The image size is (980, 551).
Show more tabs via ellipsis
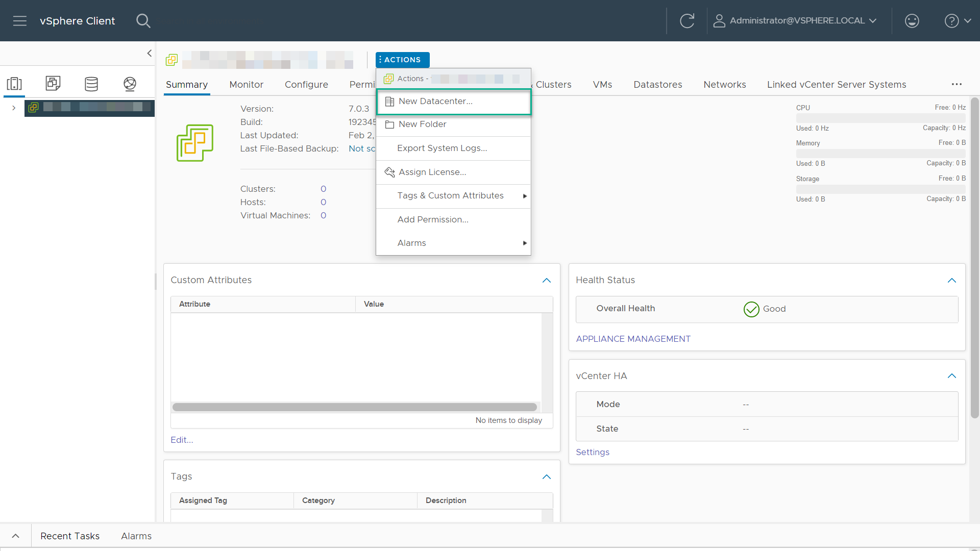957,84
